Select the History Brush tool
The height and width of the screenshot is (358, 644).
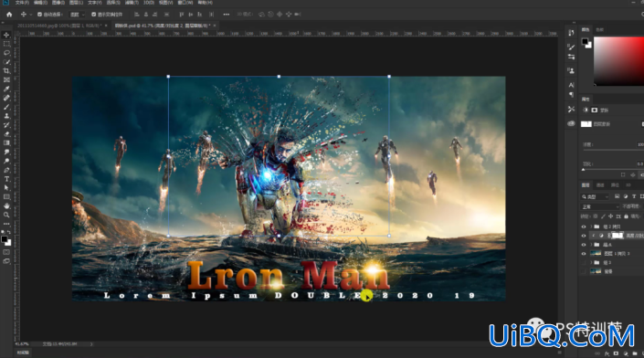pyautogui.click(x=6, y=125)
